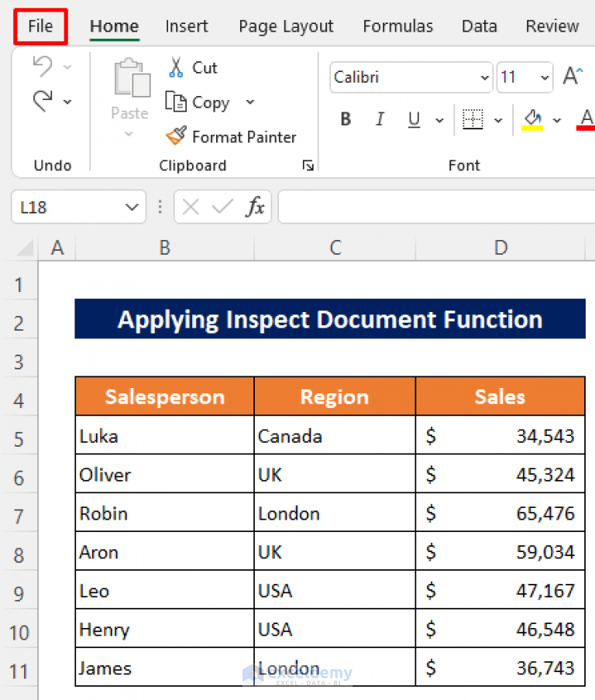Activate Format Painter
Viewport: 595px width, 700px height.
click(177, 136)
